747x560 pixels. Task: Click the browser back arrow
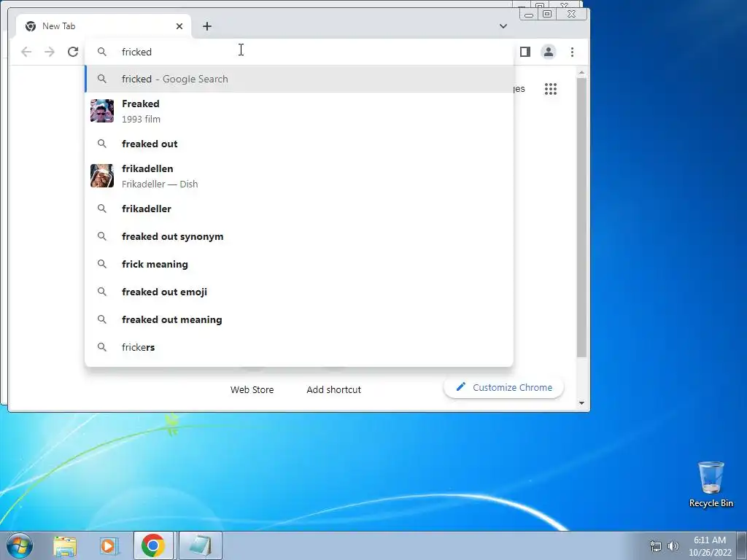tap(26, 52)
